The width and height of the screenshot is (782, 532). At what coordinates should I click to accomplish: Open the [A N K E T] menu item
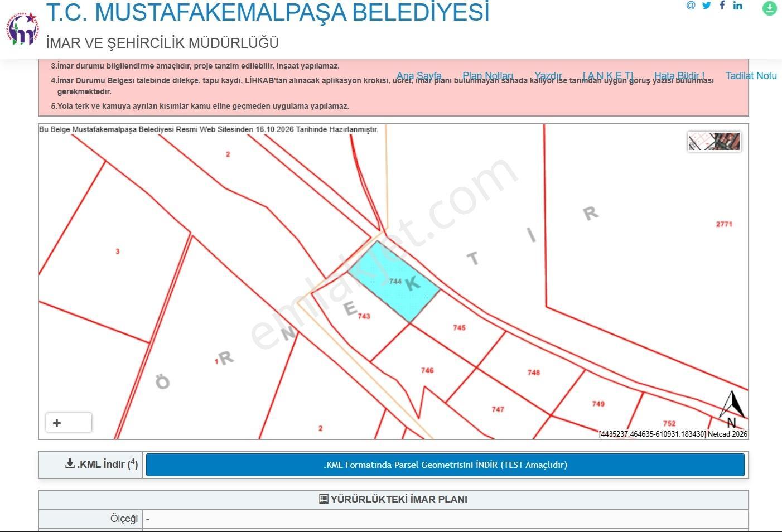click(608, 76)
